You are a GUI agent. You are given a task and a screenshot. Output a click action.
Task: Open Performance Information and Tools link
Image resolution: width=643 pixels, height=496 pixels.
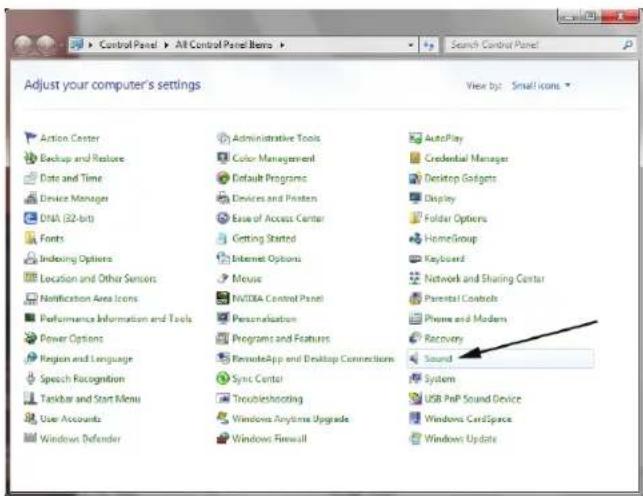(116, 319)
